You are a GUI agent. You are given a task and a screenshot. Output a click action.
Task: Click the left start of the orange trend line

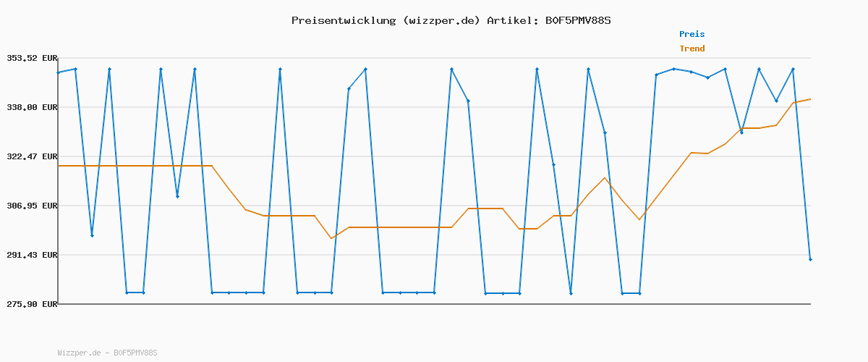[x=59, y=166]
